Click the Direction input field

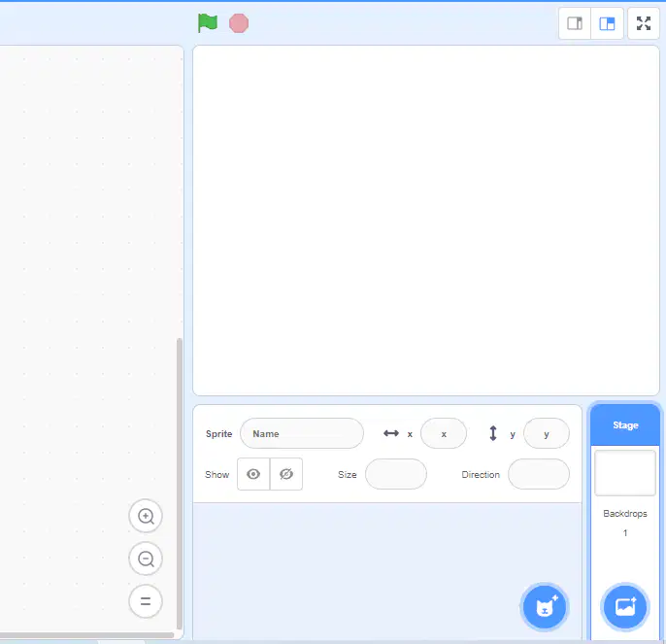pos(539,474)
